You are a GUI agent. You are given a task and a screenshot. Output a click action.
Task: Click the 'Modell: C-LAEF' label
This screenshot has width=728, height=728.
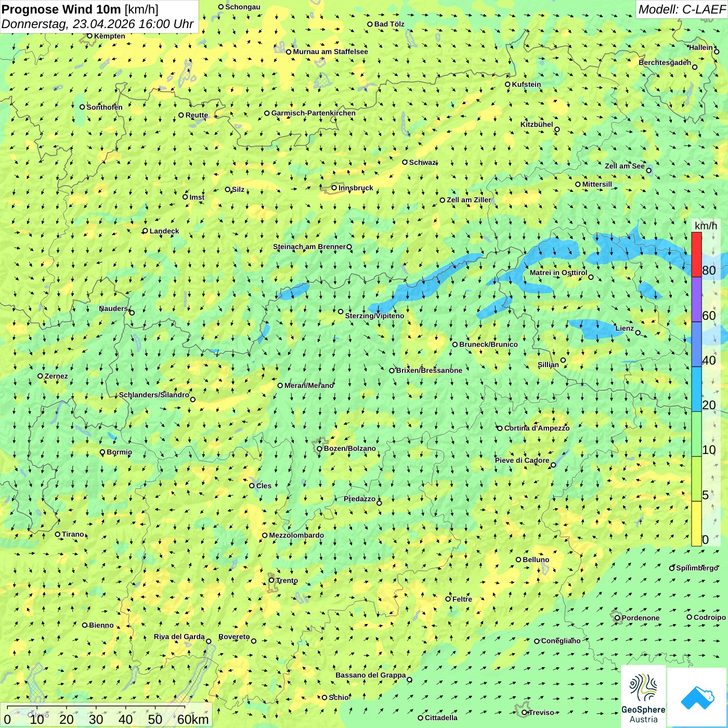[682, 9]
